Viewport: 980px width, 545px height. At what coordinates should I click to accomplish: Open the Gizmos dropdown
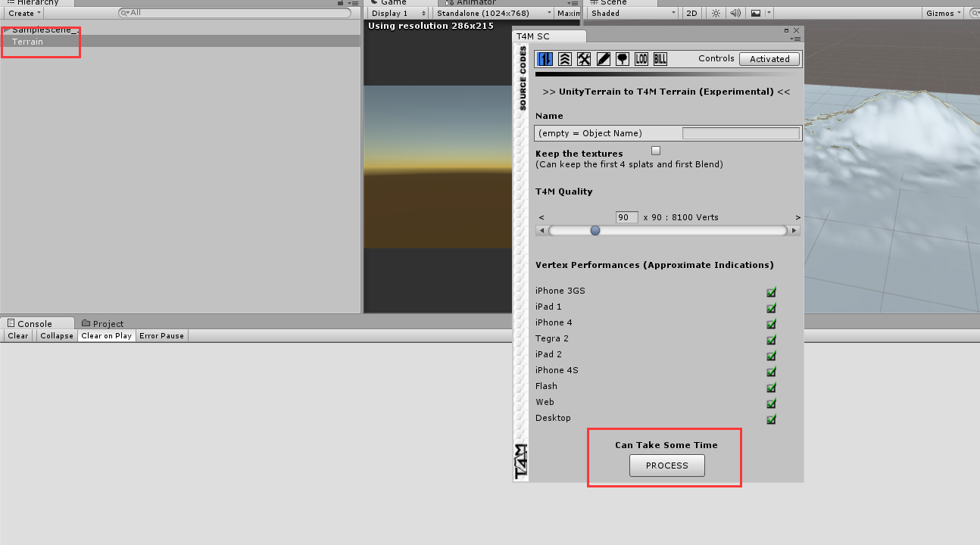(x=944, y=13)
